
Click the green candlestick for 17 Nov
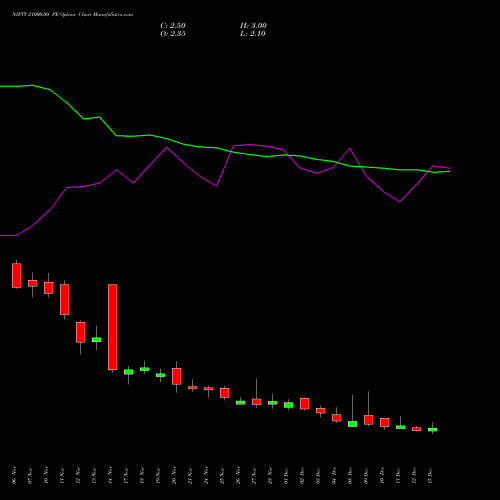[x=129, y=372]
